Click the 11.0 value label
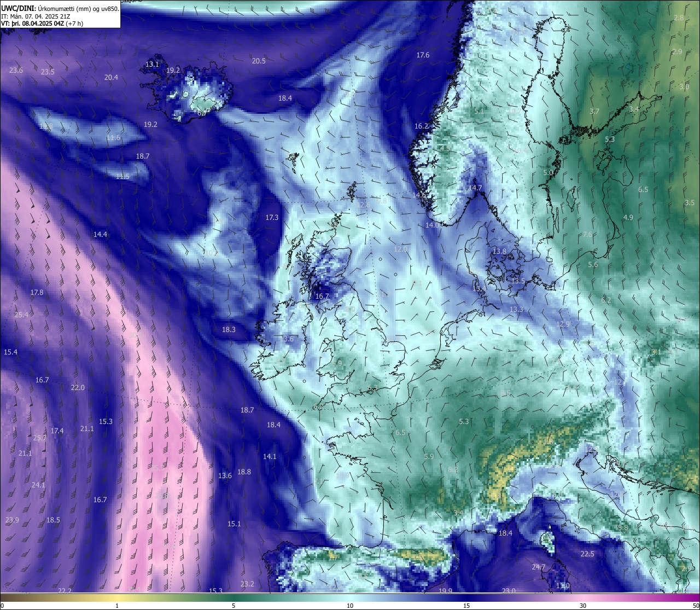 [x=563, y=586]
